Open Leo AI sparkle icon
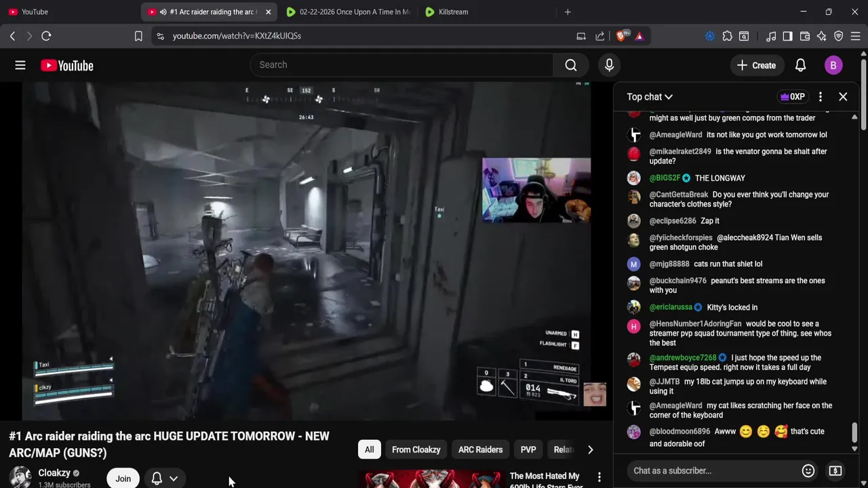Viewport: 868px width, 488px height. [821, 36]
